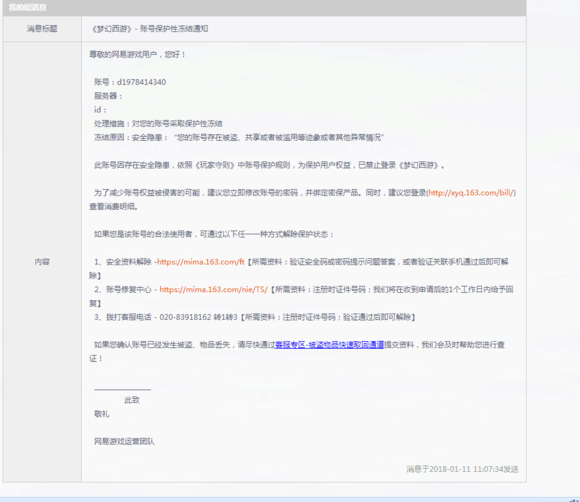
Task: Open the blue 客服专区-被盗物品快速取回通道 link
Action: coord(329,345)
